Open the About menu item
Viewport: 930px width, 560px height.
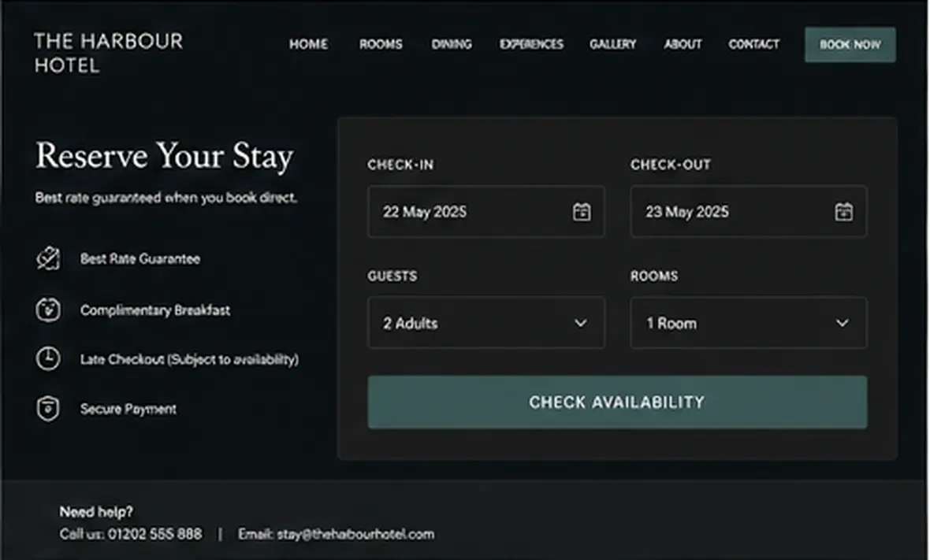pos(683,44)
